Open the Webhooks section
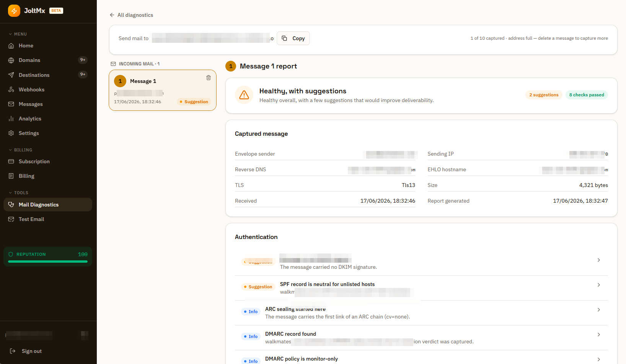Image resolution: width=626 pixels, height=364 pixels. point(48,89)
